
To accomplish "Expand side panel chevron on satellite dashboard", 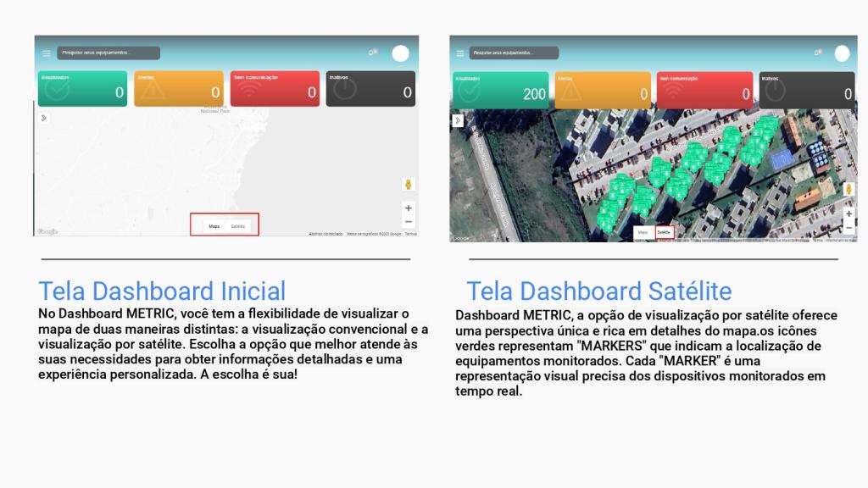I will (458, 121).
